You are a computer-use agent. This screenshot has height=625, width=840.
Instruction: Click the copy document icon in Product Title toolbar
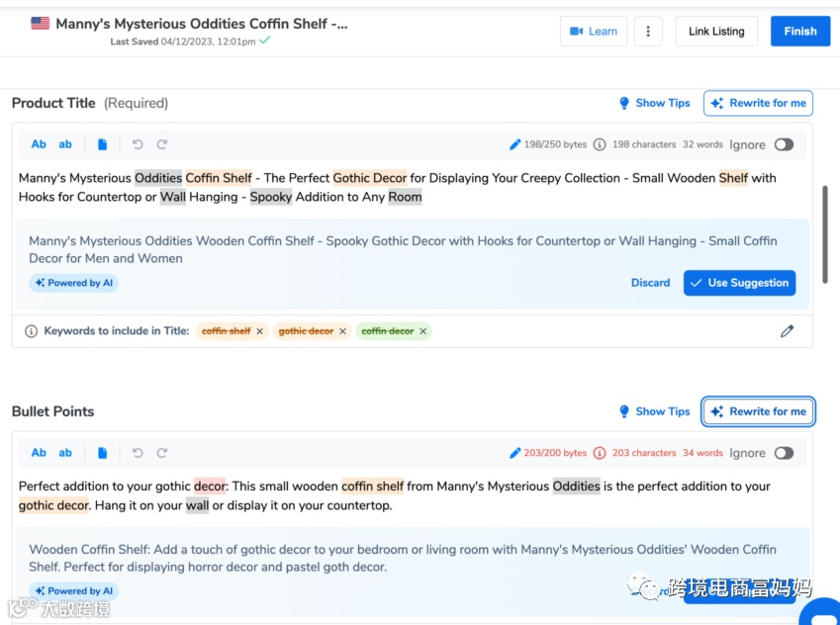(x=102, y=144)
